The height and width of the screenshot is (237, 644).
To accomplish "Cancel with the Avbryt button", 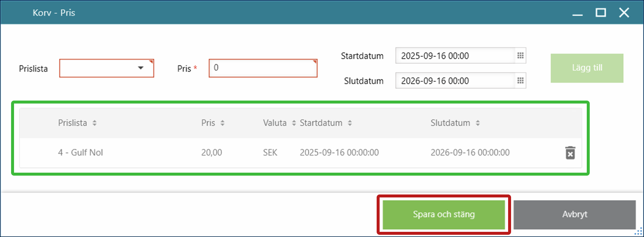I will [x=574, y=214].
